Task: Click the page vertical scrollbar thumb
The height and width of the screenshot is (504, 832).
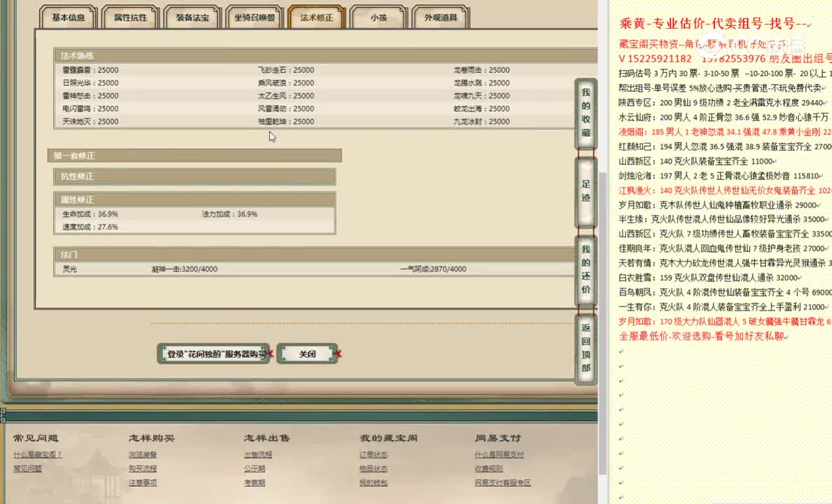Action: (603, 323)
